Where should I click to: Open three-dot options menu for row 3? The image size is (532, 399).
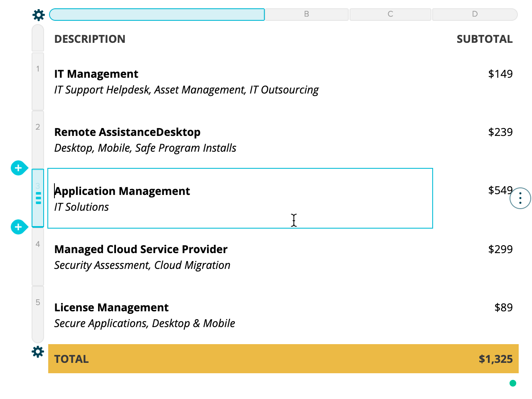(520, 198)
